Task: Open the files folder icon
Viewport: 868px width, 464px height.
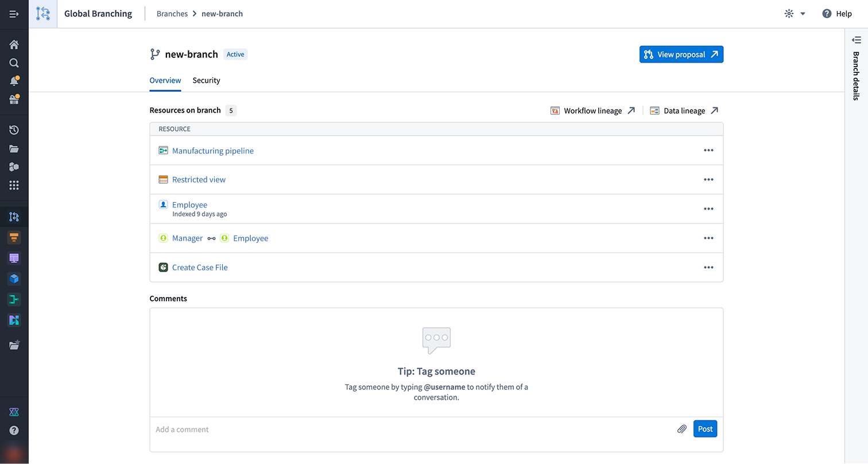Action: tap(14, 149)
